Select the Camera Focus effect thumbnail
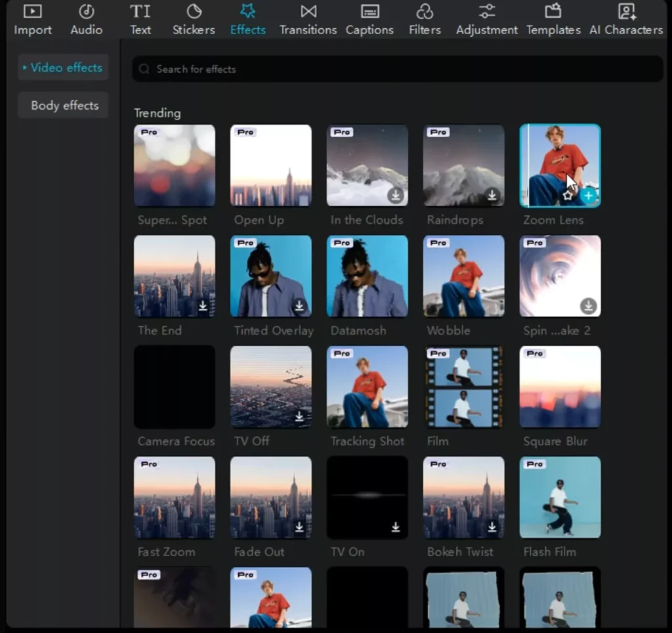672x633 pixels. pyautogui.click(x=175, y=387)
